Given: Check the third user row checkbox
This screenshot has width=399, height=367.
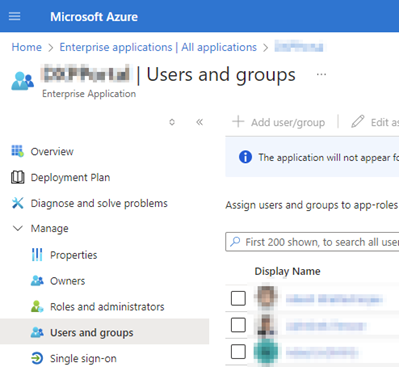Looking at the screenshot, I should (x=238, y=352).
